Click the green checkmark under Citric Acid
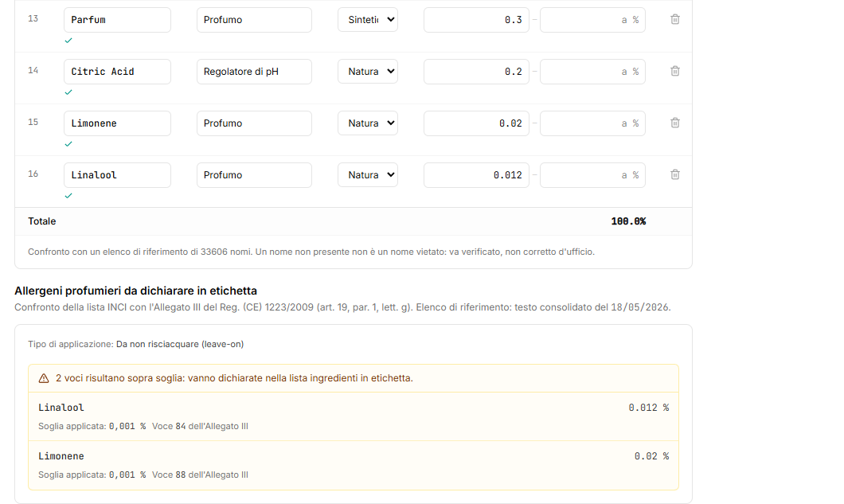The image size is (844, 504). coord(68,92)
